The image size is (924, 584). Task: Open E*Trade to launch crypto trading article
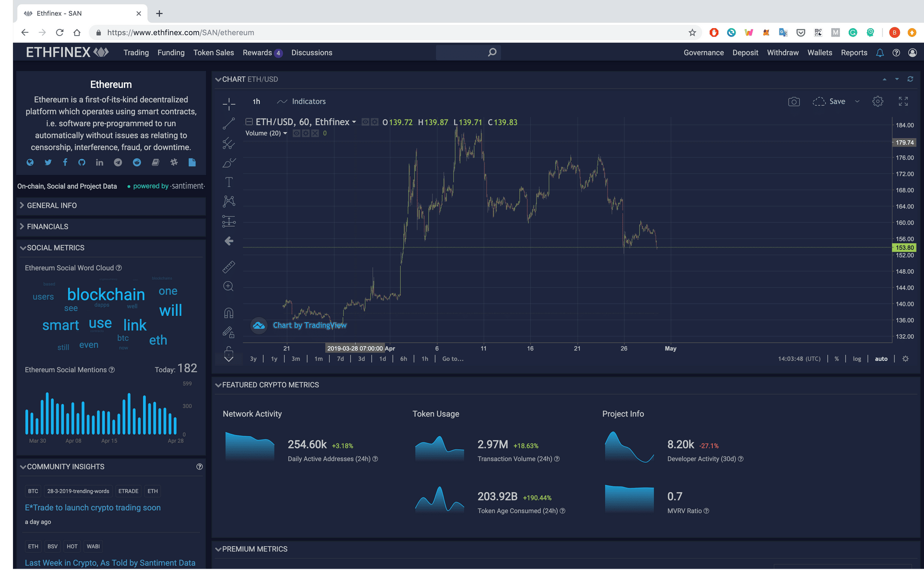point(93,508)
